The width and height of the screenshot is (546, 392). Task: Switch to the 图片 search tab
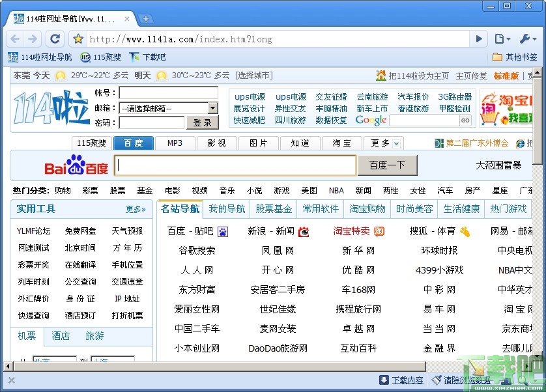[259, 143]
